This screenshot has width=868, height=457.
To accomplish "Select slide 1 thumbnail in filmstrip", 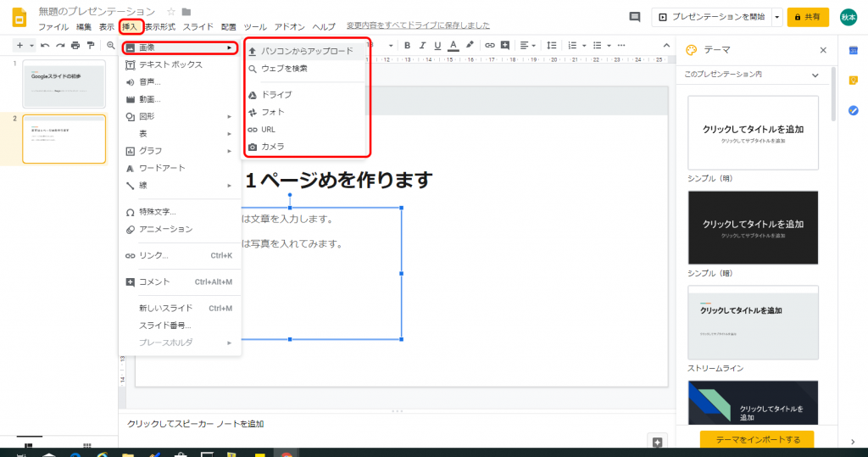I will pyautogui.click(x=64, y=84).
